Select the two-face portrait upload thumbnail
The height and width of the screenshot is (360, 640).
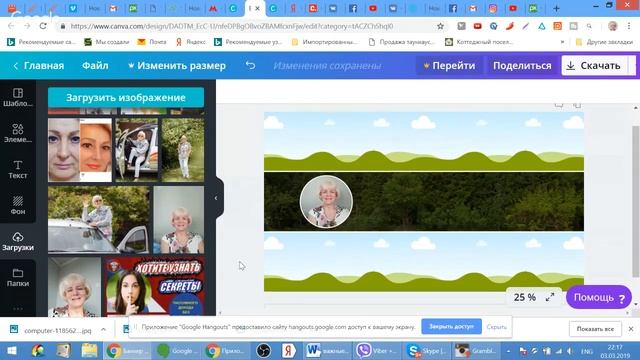point(80,150)
